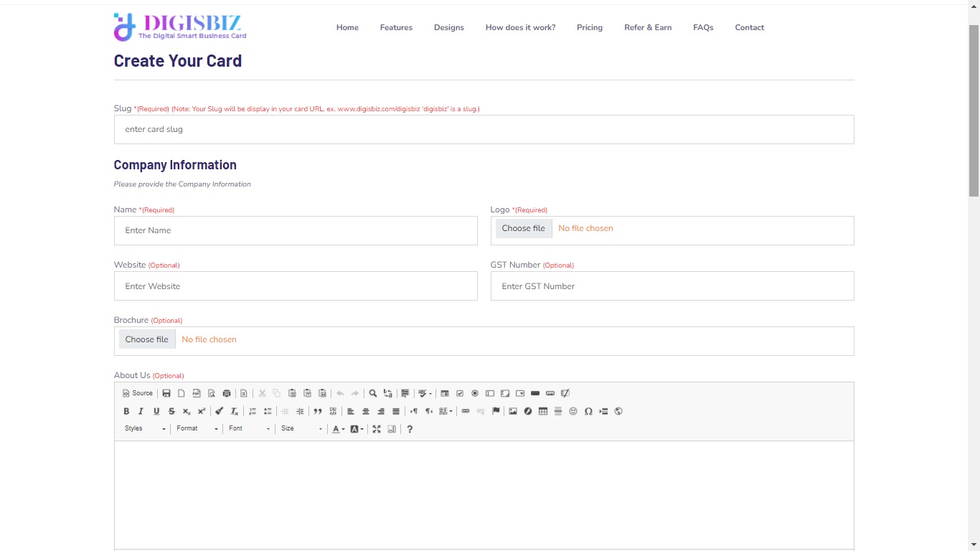Insert special character with omega icon

click(588, 411)
